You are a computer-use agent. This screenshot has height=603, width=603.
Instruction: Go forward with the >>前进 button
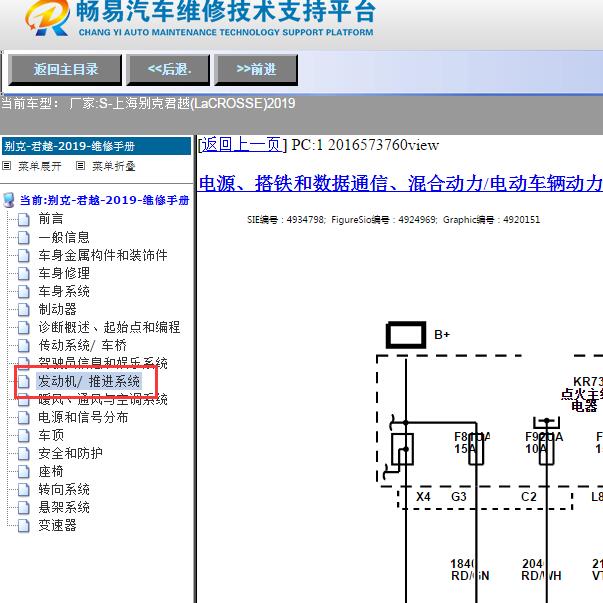[x=256, y=70]
